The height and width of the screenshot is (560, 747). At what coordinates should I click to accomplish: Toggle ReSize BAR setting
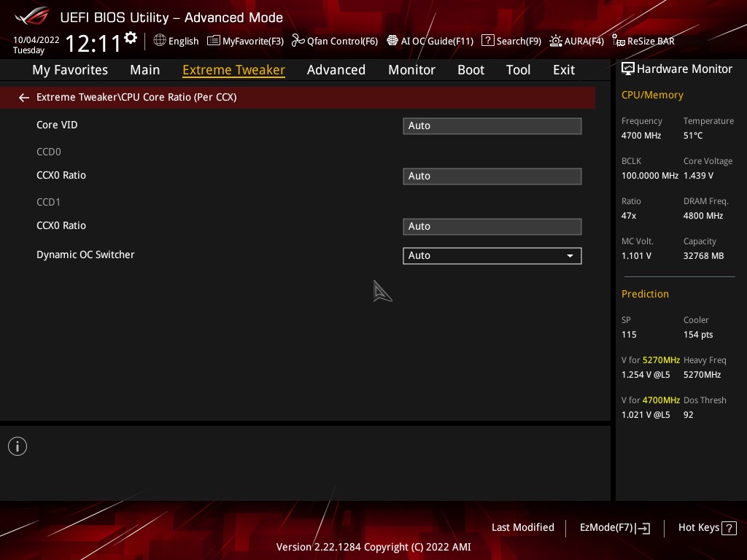coord(643,41)
